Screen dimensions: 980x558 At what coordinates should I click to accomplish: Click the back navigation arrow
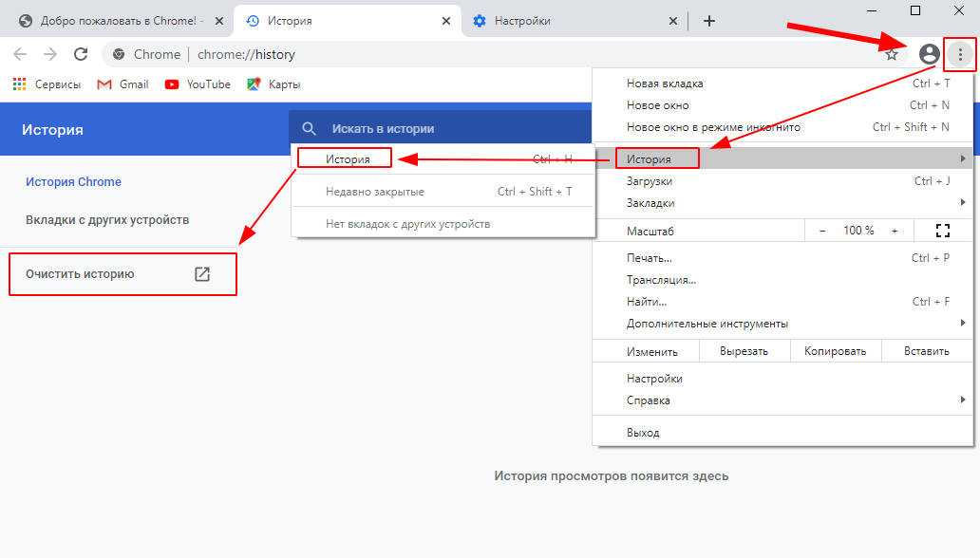click(x=20, y=54)
